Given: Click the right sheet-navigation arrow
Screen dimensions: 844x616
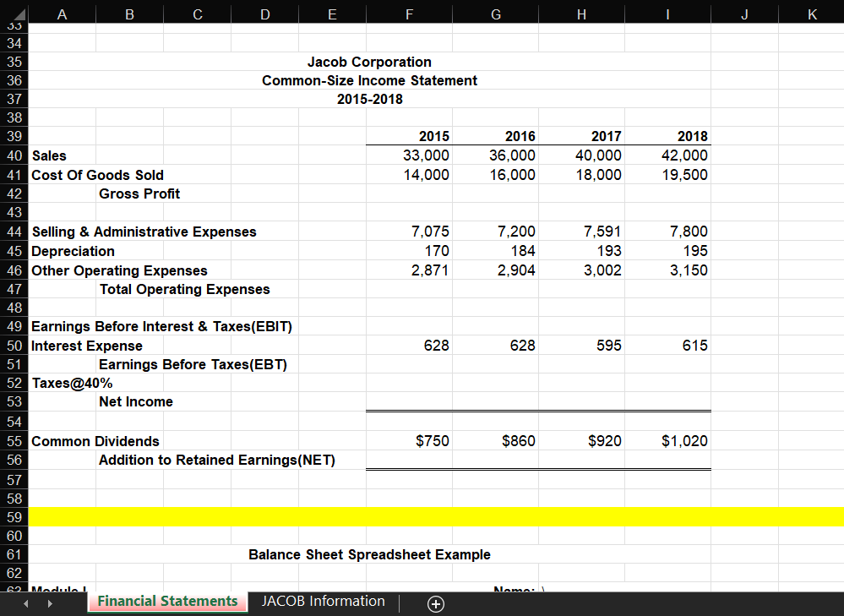Looking at the screenshot, I should pyautogui.click(x=49, y=602).
